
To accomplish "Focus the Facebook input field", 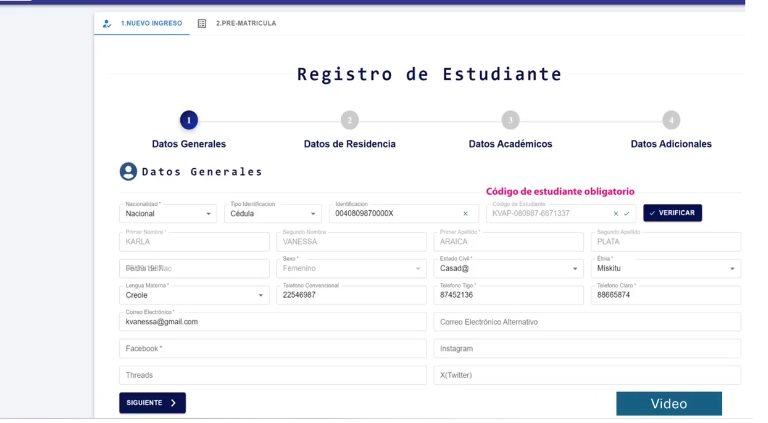I will click(272, 349).
